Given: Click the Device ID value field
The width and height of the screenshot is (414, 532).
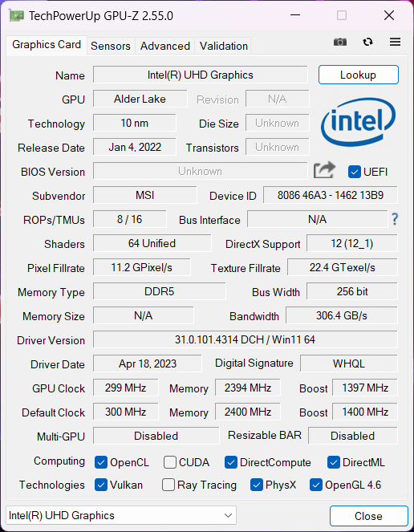Looking at the screenshot, I should click(x=331, y=195).
